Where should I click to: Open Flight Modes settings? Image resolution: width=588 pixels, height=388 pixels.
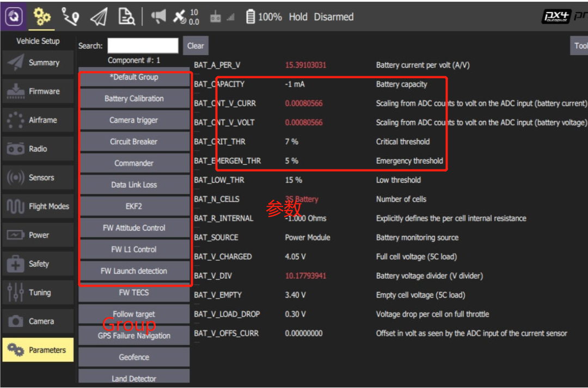coord(38,207)
